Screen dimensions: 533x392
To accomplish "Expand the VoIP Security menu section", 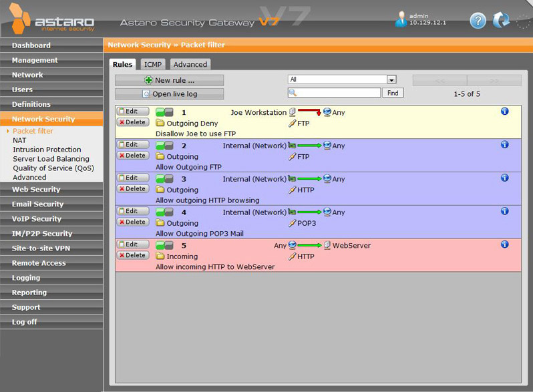I will [51, 218].
